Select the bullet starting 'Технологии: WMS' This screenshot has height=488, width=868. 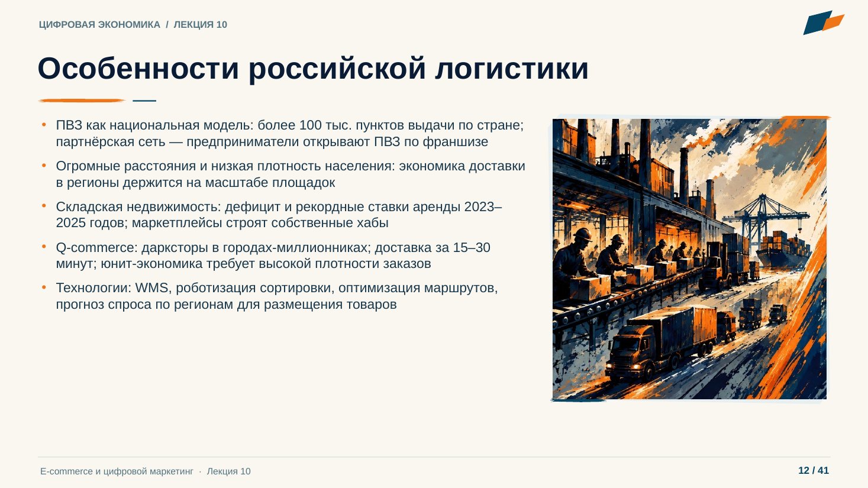(277, 296)
